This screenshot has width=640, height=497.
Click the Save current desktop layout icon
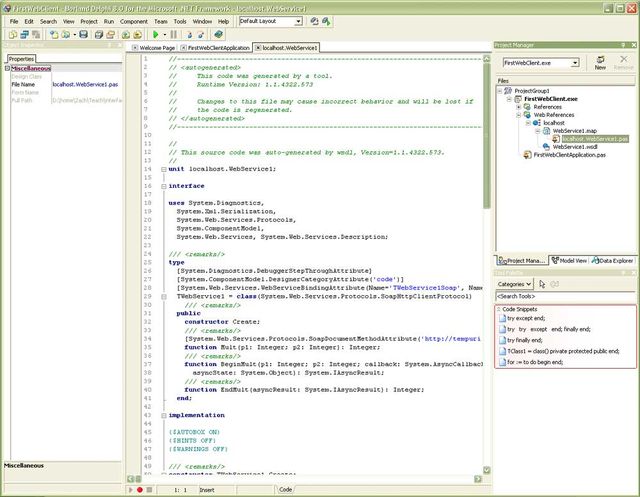click(314, 21)
